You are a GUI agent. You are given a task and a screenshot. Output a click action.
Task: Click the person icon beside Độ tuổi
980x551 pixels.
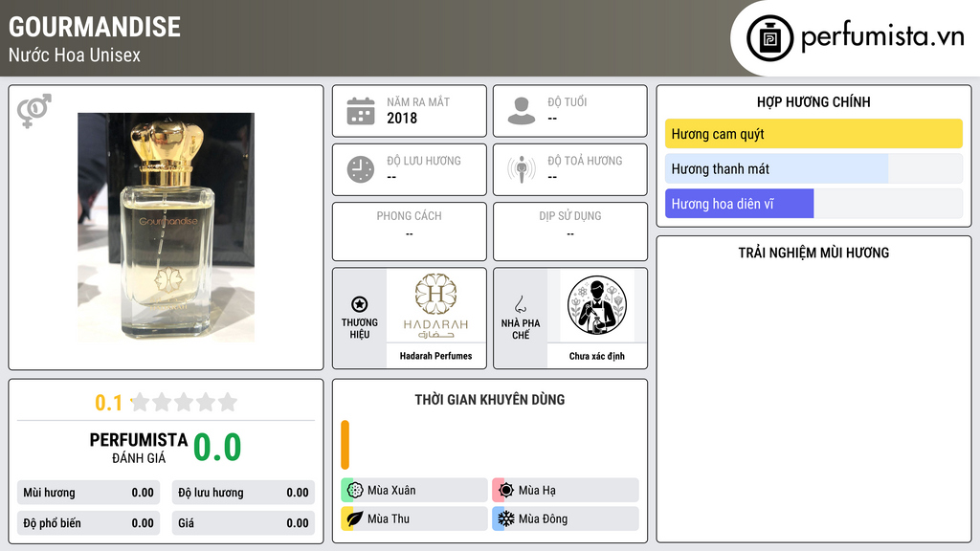pos(522,111)
